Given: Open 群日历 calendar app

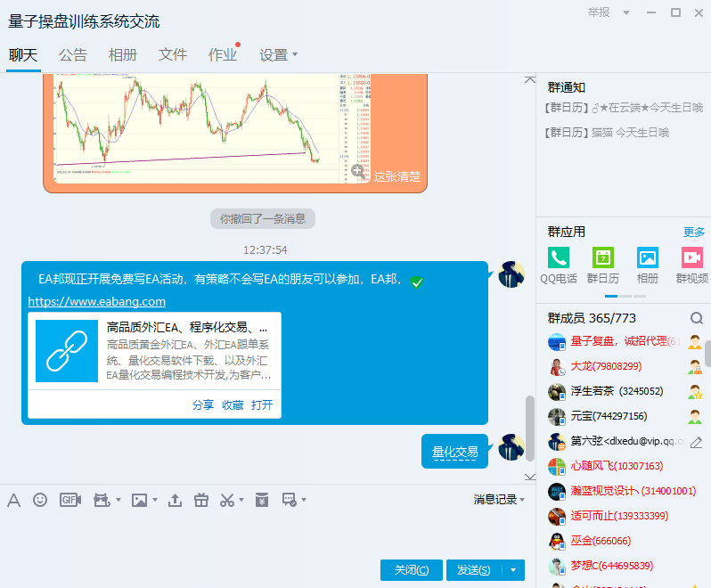Looking at the screenshot, I should point(602,265).
